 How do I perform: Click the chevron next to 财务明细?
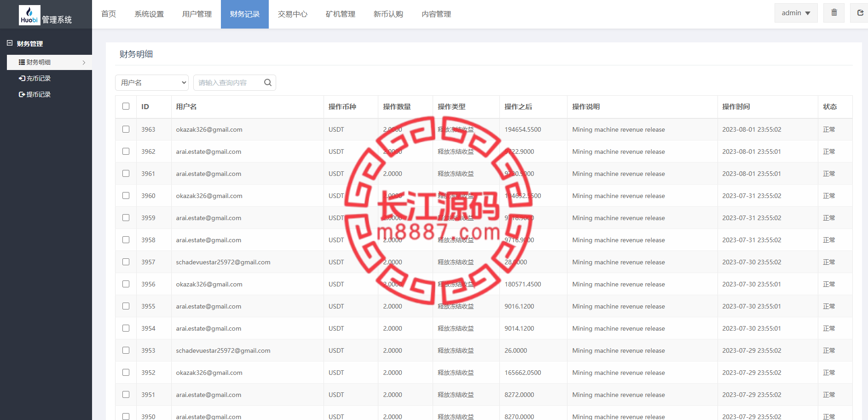coord(84,62)
